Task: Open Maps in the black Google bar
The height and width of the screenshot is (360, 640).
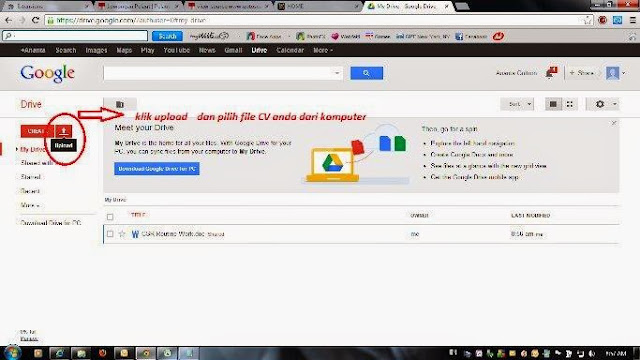Action: pyautogui.click(x=124, y=50)
